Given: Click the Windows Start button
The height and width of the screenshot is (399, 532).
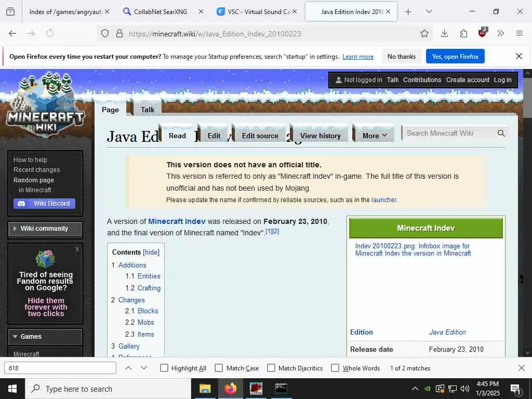Looking at the screenshot, I should click(12, 389).
